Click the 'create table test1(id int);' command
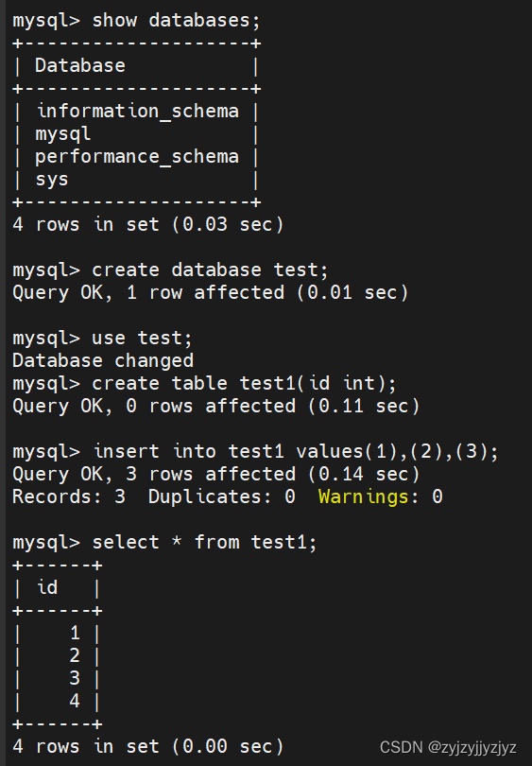Image resolution: width=532 pixels, height=766 pixels. [x=244, y=384]
